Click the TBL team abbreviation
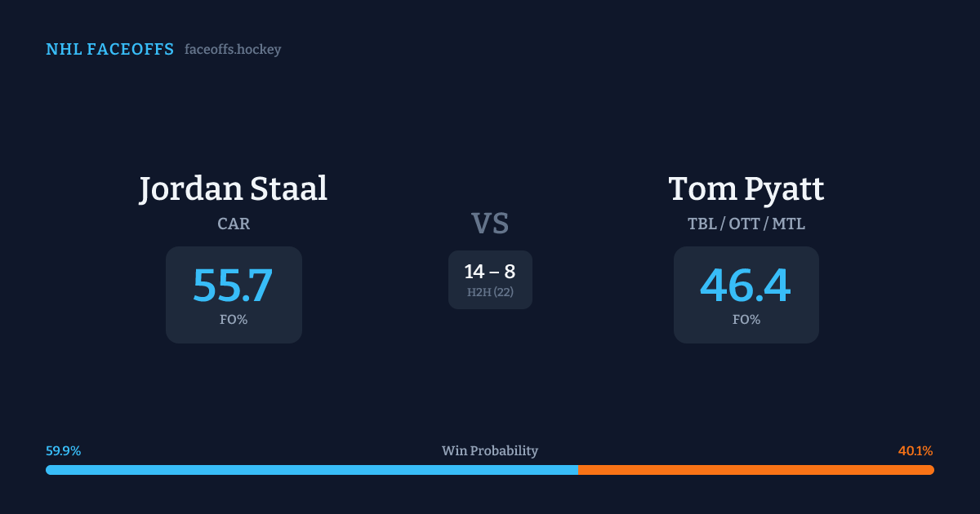 pyautogui.click(x=702, y=224)
